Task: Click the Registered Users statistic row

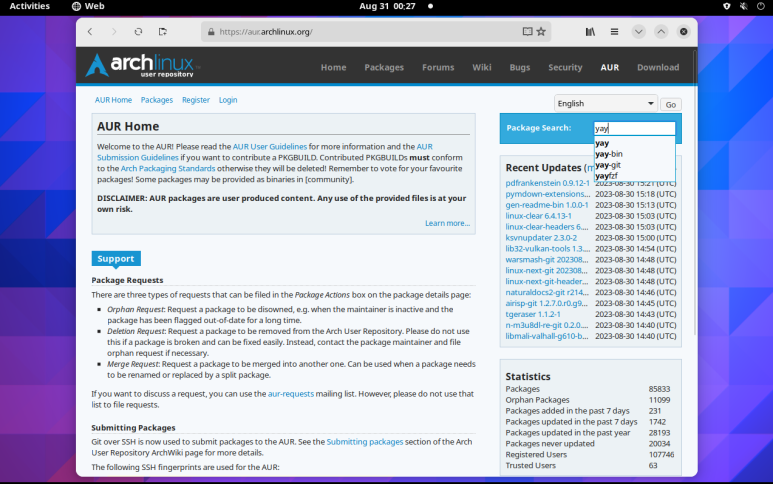Action: pyautogui.click(x=591, y=454)
